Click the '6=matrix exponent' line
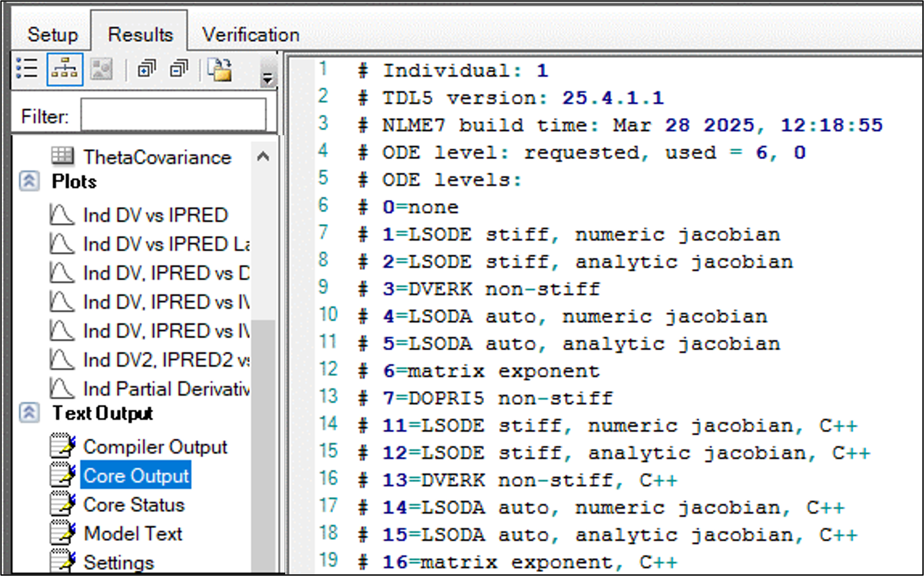Screen dimensions: 924x576 coord(479,371)
